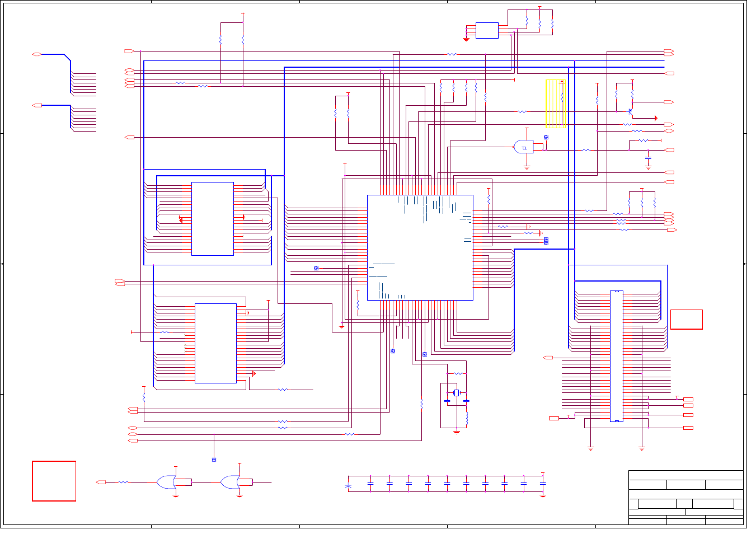Select the second bus port on the left

[37, 105]
